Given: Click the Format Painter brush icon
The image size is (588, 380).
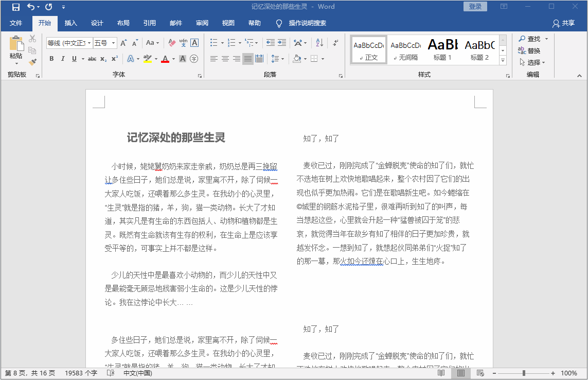Looking at the screenshot, I should point(32,62).
